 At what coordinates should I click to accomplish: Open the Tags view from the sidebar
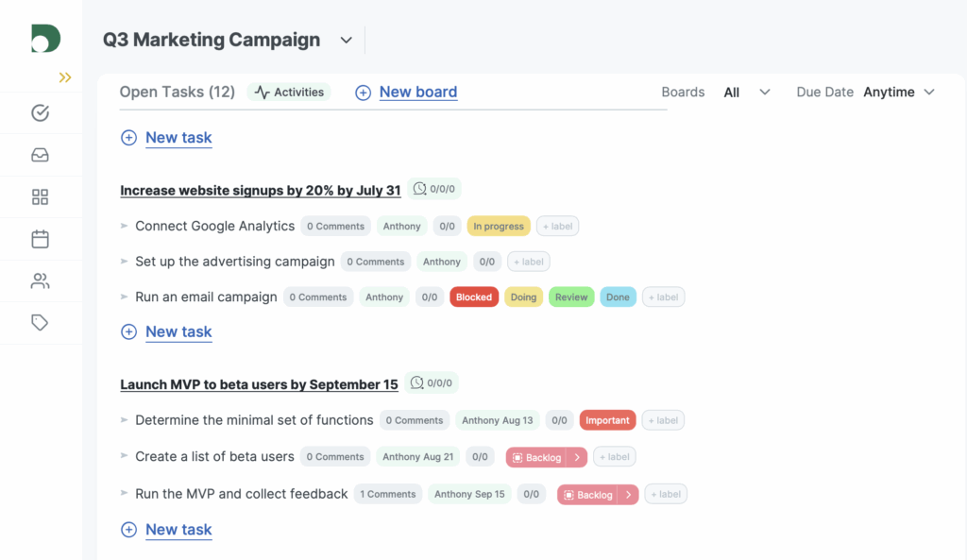(x=40, y=322)
